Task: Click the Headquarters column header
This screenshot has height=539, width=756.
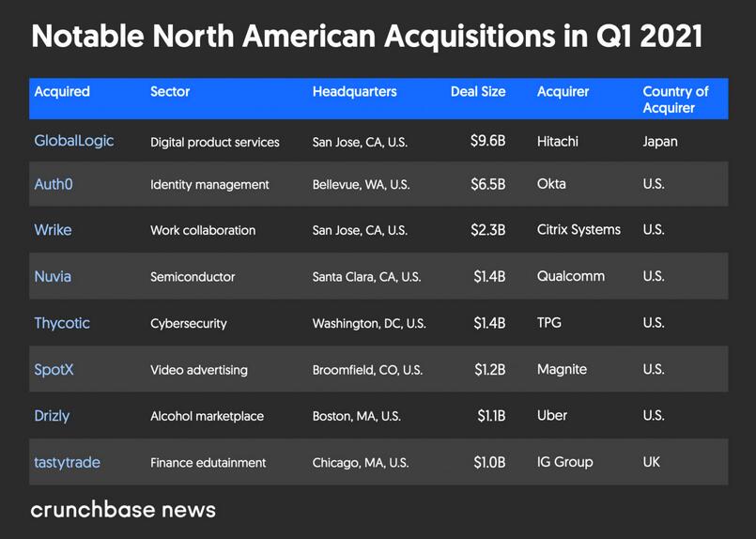Action: (x=354, y=92)
